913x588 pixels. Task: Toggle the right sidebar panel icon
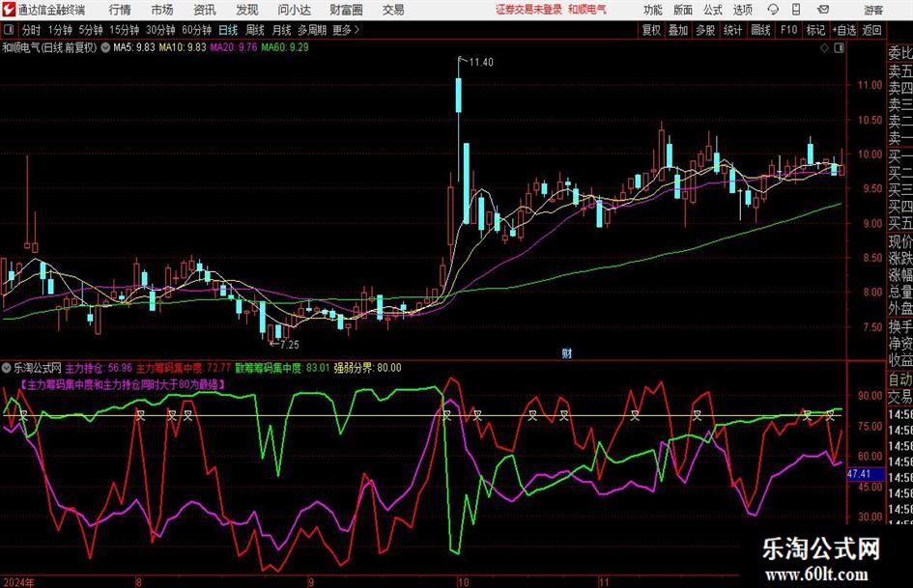(x=839, y=47)
